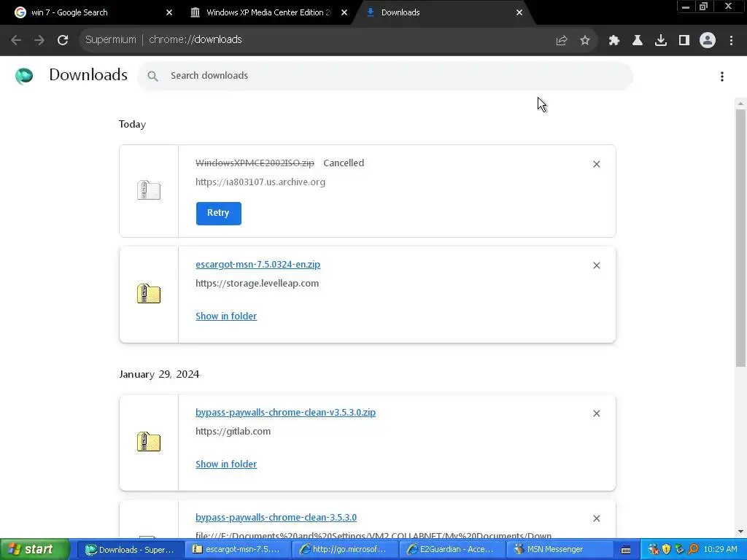Show escargot-msn zip in folder
Screen dimensions: 747x560
click(x=226, y=316)
